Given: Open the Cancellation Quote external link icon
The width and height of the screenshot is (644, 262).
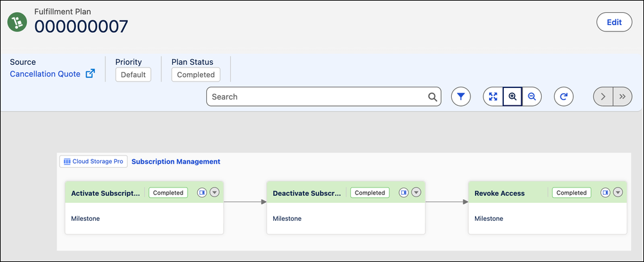Looking at the screenshot, I should tap(90, 74).
